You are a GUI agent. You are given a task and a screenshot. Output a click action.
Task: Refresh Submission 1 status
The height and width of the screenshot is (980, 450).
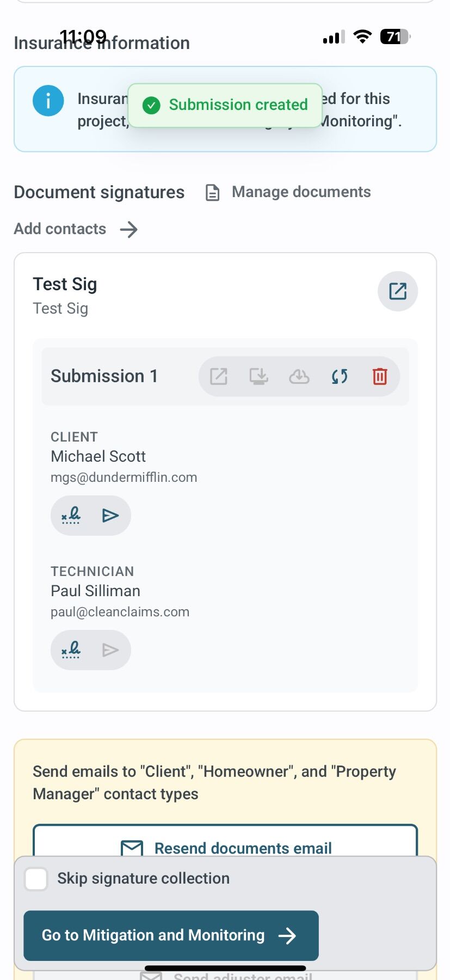pyautogui.click(x=340, y=376)
